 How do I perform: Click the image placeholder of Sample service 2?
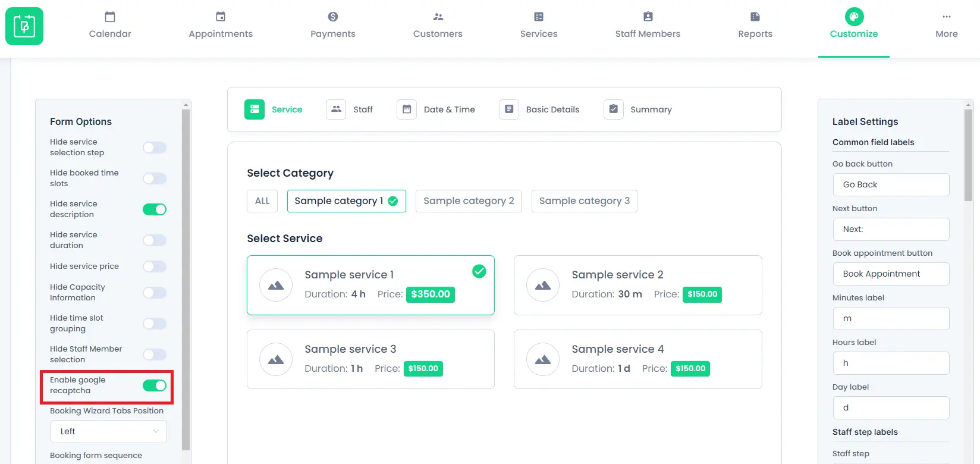(543, 285)
